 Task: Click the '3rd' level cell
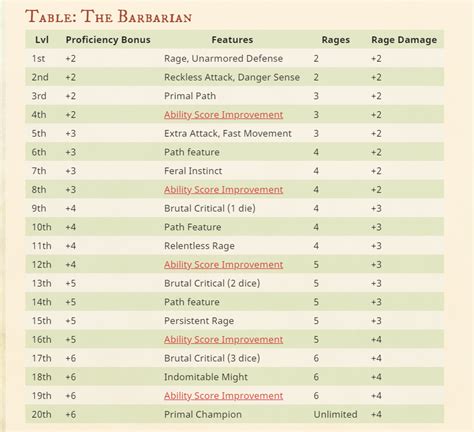(39, 96)
